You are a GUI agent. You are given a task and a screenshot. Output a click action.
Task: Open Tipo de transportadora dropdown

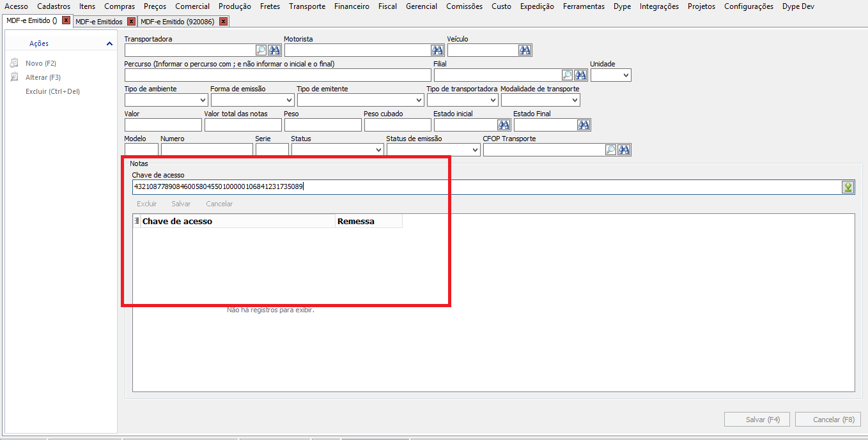click(493, 100)
